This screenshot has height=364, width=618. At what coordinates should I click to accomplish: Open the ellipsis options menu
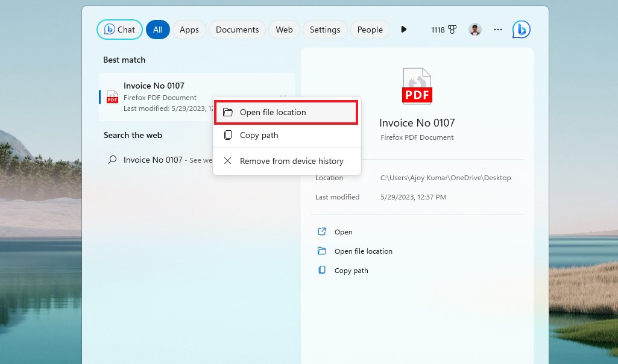(x=498, y=29)
